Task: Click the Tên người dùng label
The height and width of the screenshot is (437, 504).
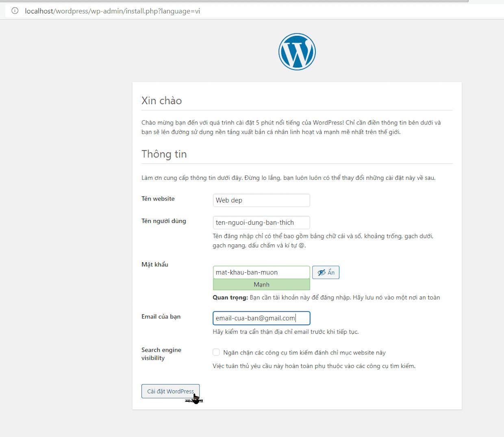Action: pyautogui.click(x=164, y=221)
